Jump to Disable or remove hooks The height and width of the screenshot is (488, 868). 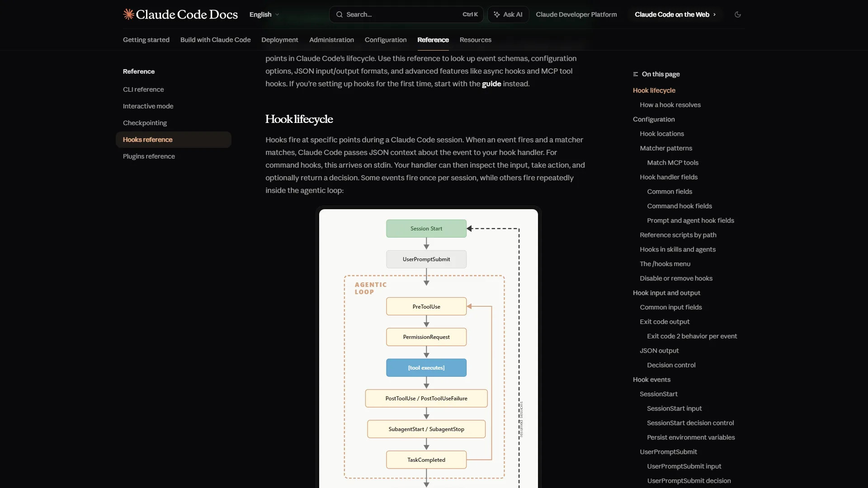point(676,278)
